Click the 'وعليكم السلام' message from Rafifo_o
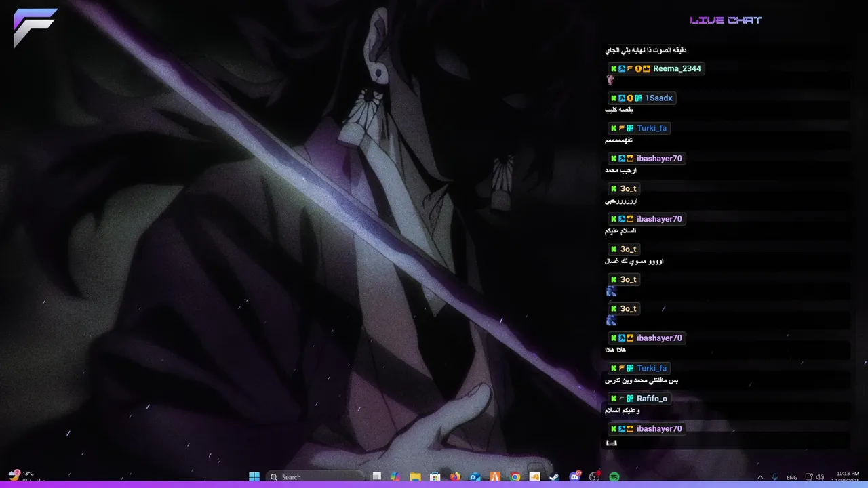This screenshot has height=488, width=868. (622, 411)
